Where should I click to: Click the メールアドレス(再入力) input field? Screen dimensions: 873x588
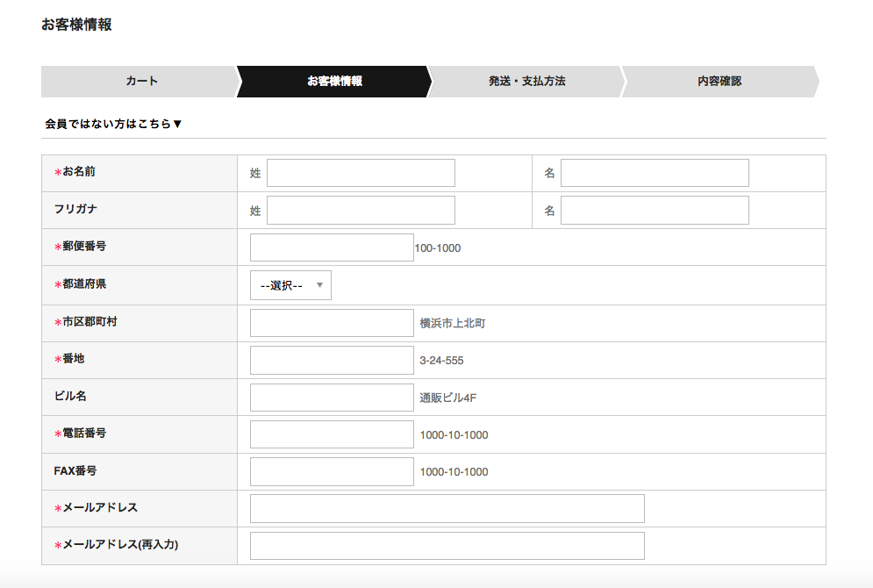pos(447,546)
